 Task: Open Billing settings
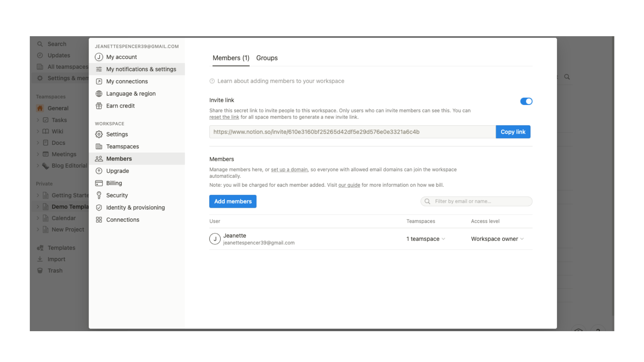[114, 183]
